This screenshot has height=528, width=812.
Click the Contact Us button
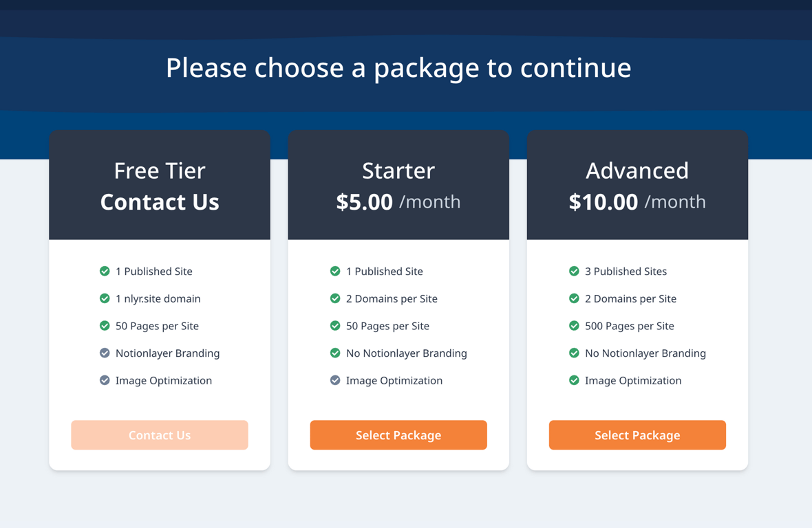(x=160, y=435)
